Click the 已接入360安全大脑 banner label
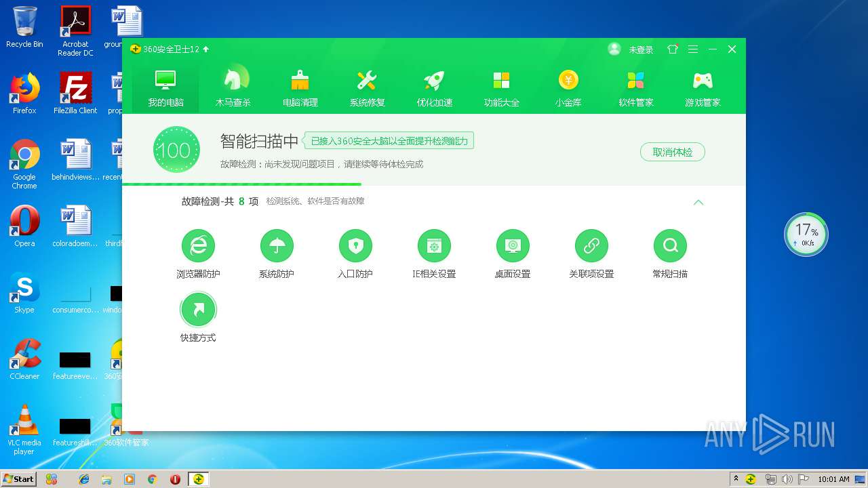Image resolution: width=868 pixels, height=488 pixels. (389, 141)
